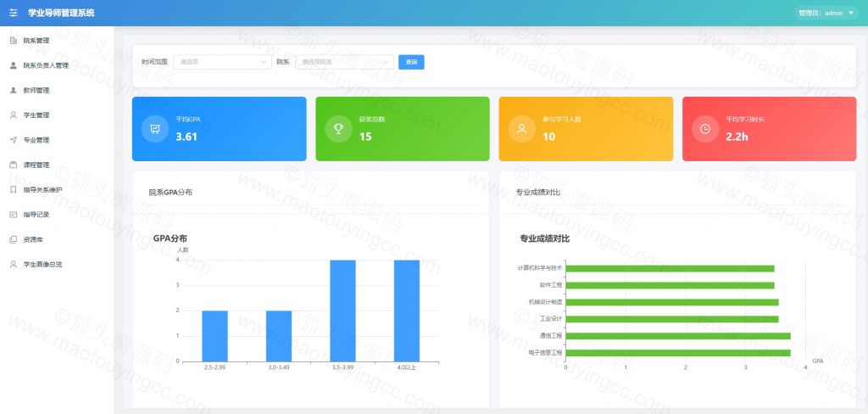Collapse the sidebar with the top-left toggle icon
Viewport: 868px width, 414px height.
coord(14,13)
